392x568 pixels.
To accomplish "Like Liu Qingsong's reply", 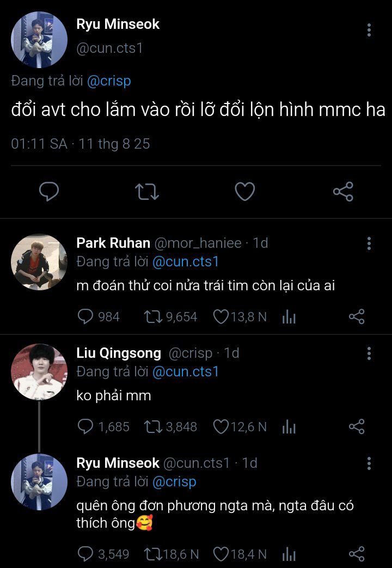I will pyautogui.click(x=220, y=427).
